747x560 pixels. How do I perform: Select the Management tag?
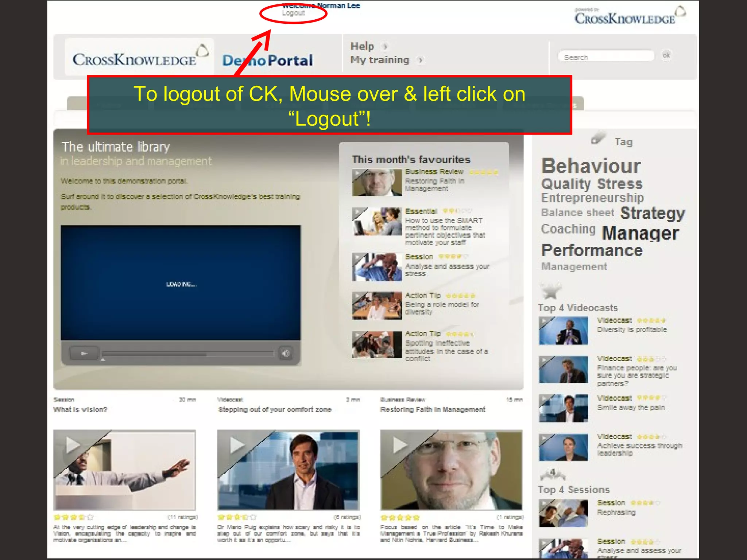574,267
